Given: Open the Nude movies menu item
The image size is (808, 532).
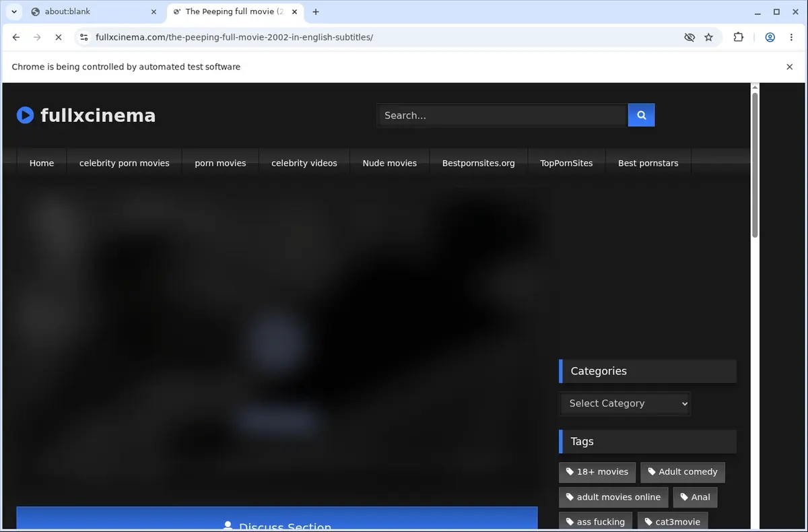Looking at the screenshot, I should pos(390,163).
